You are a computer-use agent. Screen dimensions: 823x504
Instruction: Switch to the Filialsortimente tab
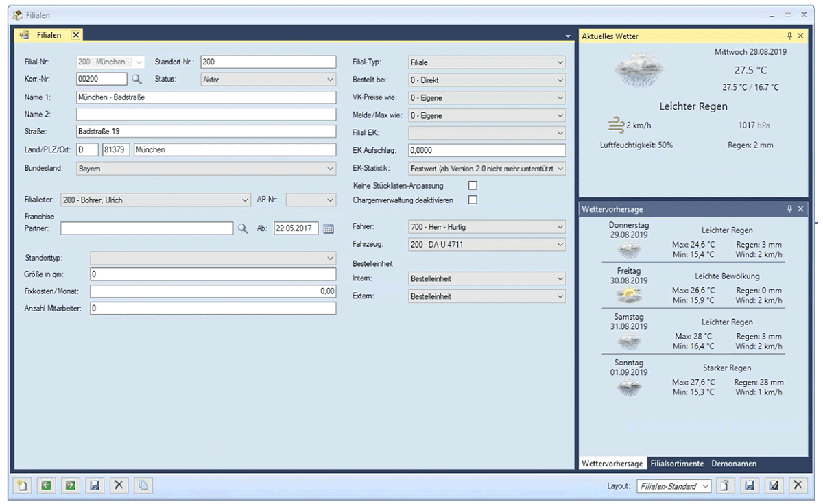point(677,464)
